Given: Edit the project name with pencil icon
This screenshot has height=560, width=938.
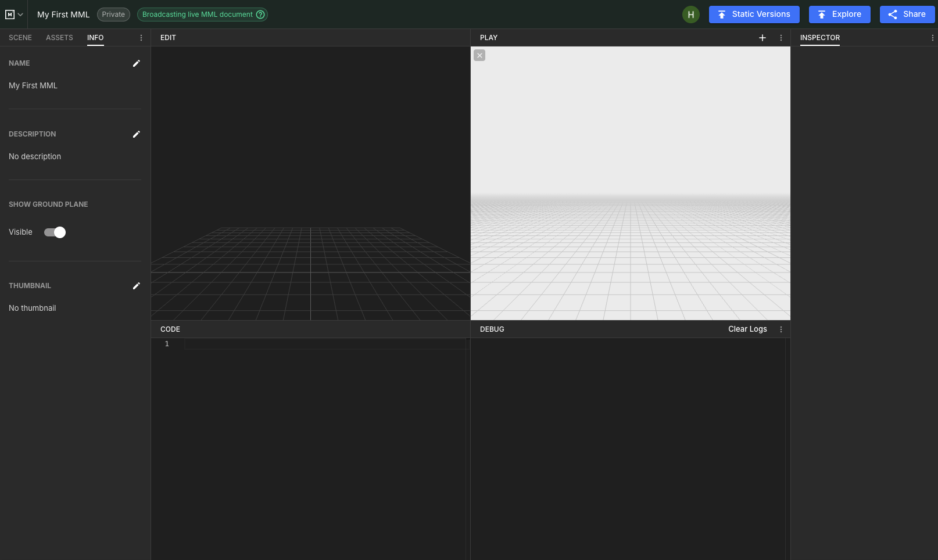Looking at the screenshot, I should click(136, 63).
